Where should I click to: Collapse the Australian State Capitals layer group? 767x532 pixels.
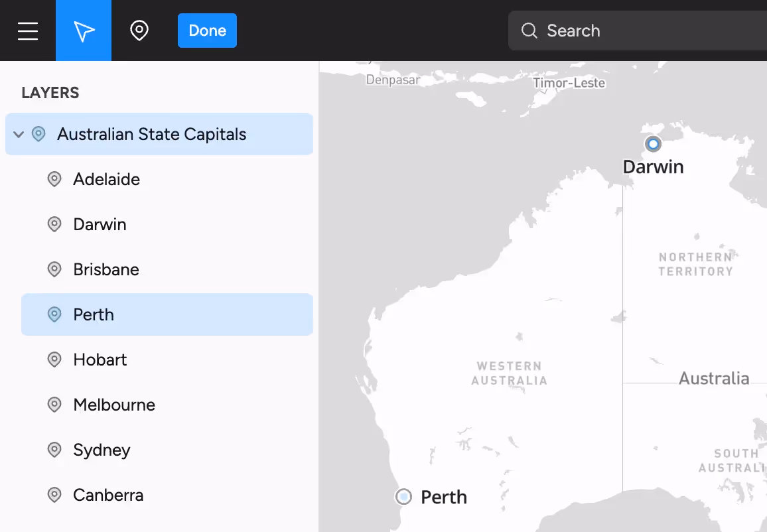[19, 133]
